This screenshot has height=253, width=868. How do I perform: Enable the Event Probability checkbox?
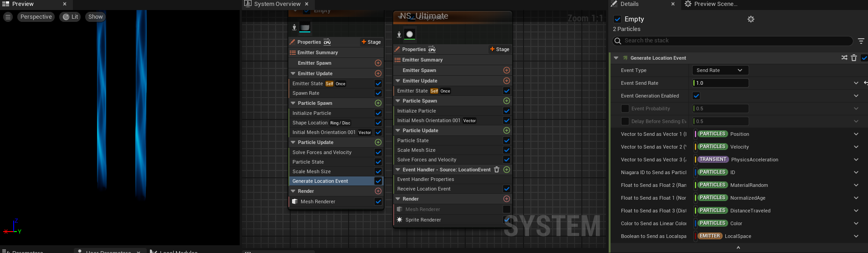point(625,108)
